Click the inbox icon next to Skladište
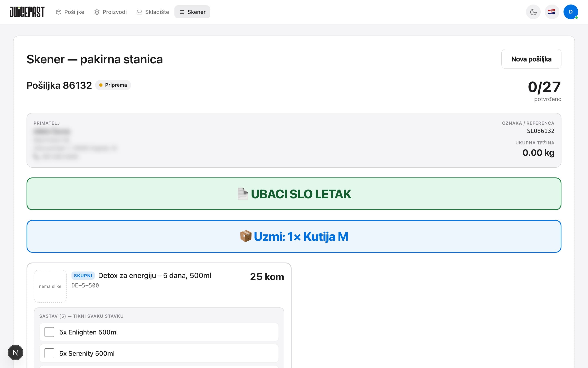 coord(139,12)
